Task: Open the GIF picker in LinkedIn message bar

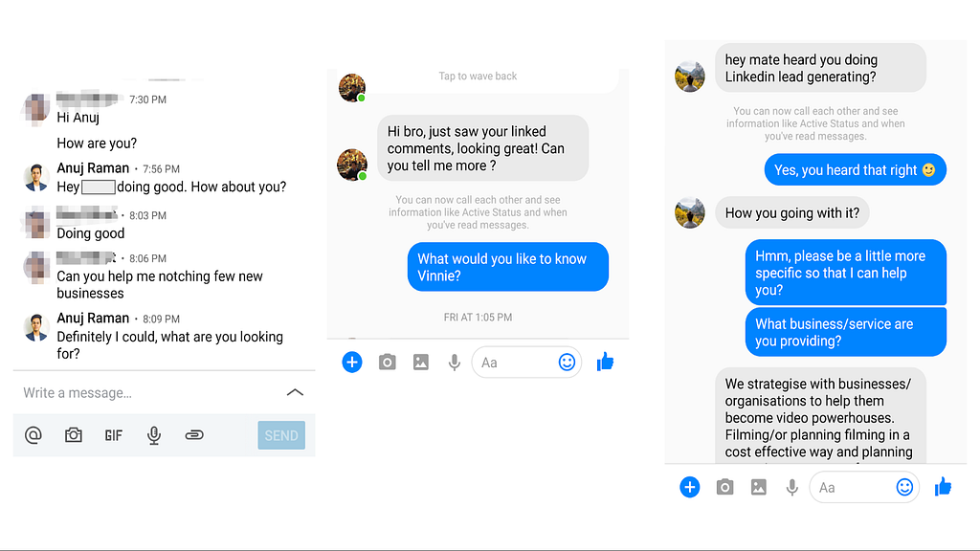Action: click(x=114, y=435)
